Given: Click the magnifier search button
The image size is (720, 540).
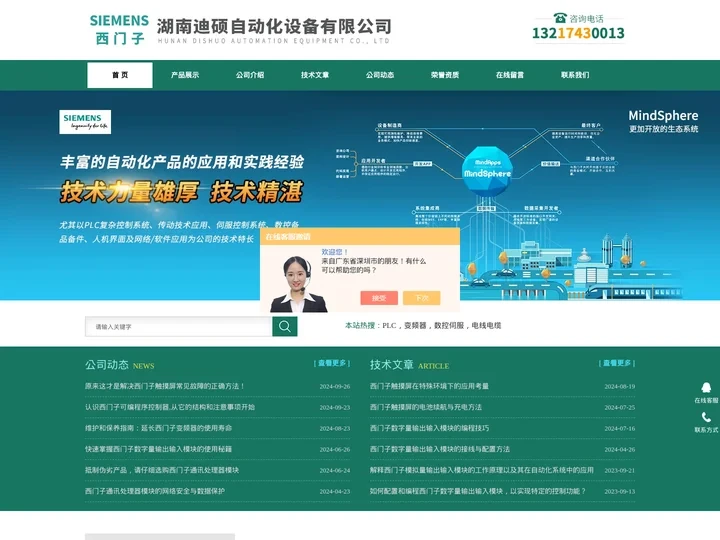Looking at the screenshot, I should pyautogui.click(x=285, y=326).
